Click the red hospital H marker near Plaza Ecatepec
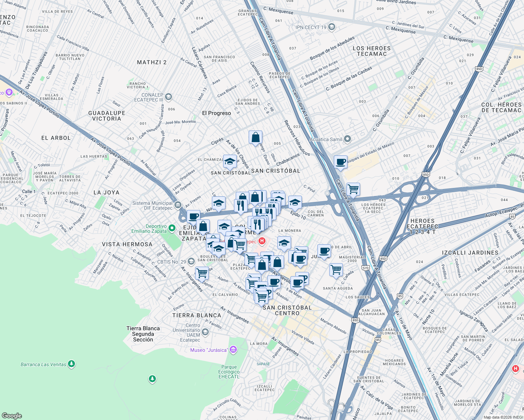This screenshot has width=524, height=420. click(x=262, y=241)
